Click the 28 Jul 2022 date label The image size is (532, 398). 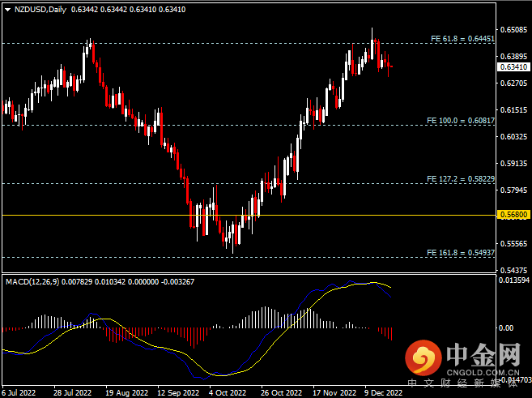click(x=70, y=392)
